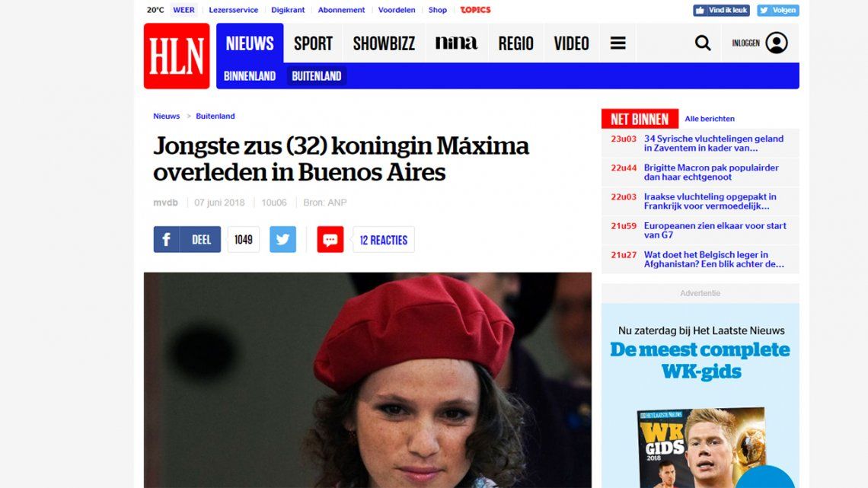Click the HLN red logo
The height and width of the screenshot is (488, 868).
pyautogui.click(x=177, y=56)
